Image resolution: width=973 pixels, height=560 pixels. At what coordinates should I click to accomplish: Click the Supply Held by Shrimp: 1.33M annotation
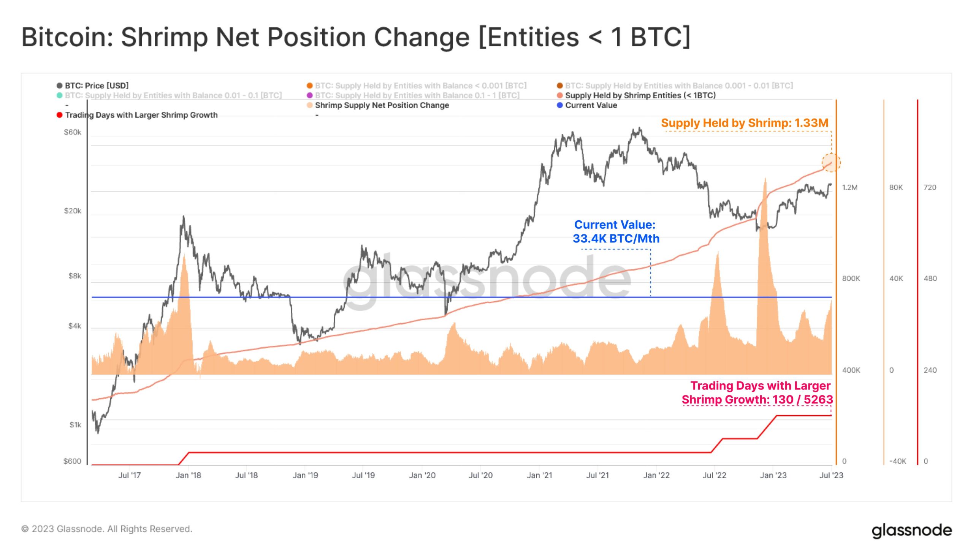[745, 123]
